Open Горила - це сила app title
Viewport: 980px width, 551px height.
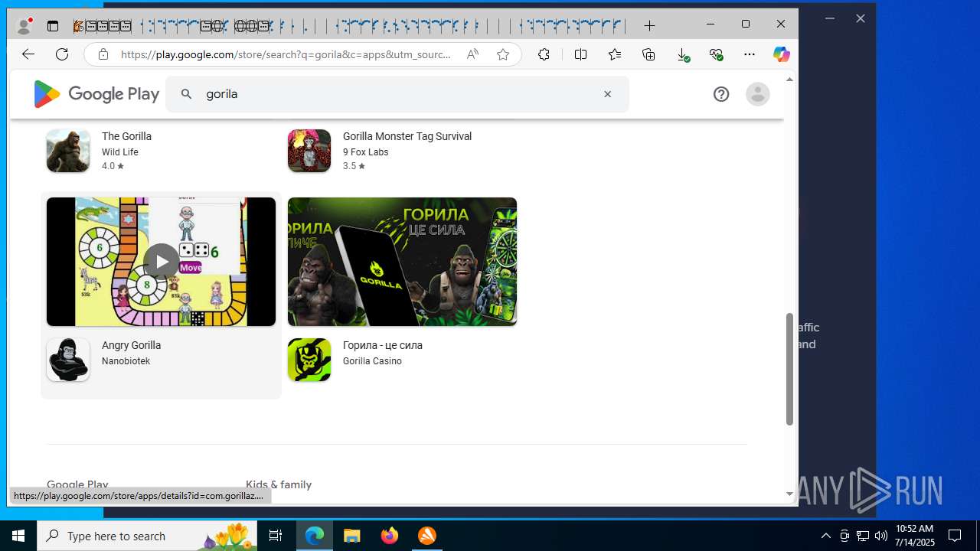pyautogui.click(x=383, y=345)
